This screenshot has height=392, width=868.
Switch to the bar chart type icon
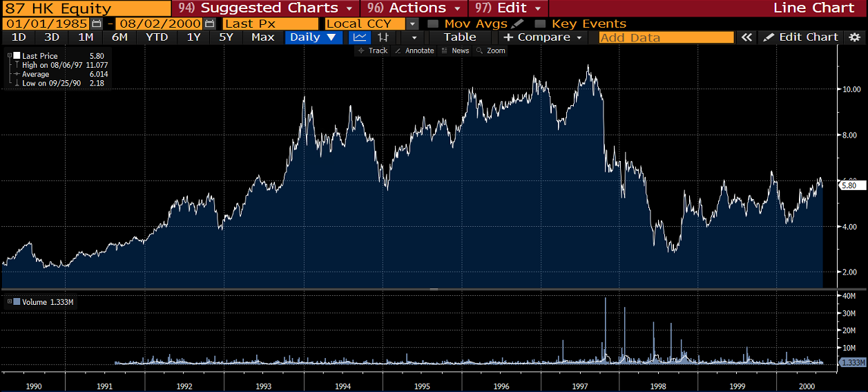click(x=384, y=37)
